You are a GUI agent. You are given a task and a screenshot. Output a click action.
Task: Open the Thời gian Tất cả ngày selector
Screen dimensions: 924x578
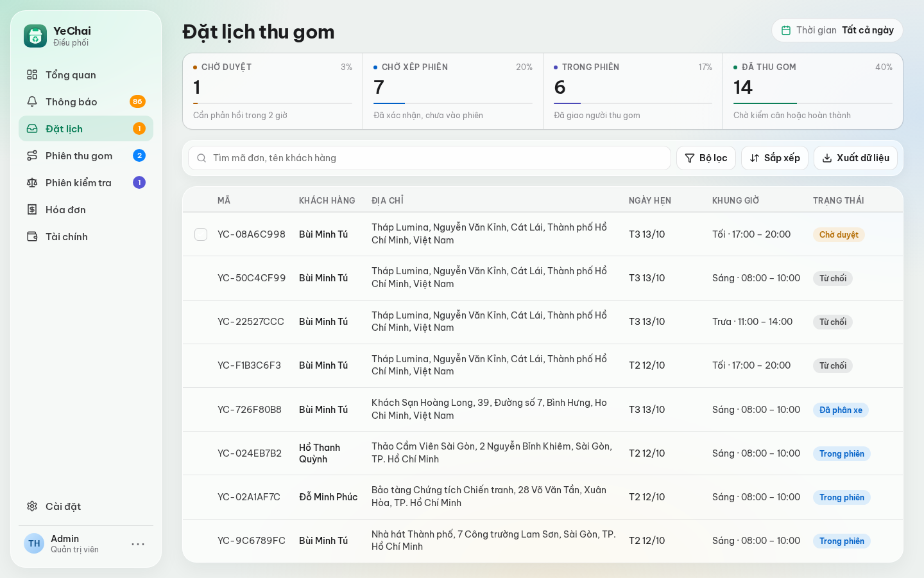click(x=837, y=30)
